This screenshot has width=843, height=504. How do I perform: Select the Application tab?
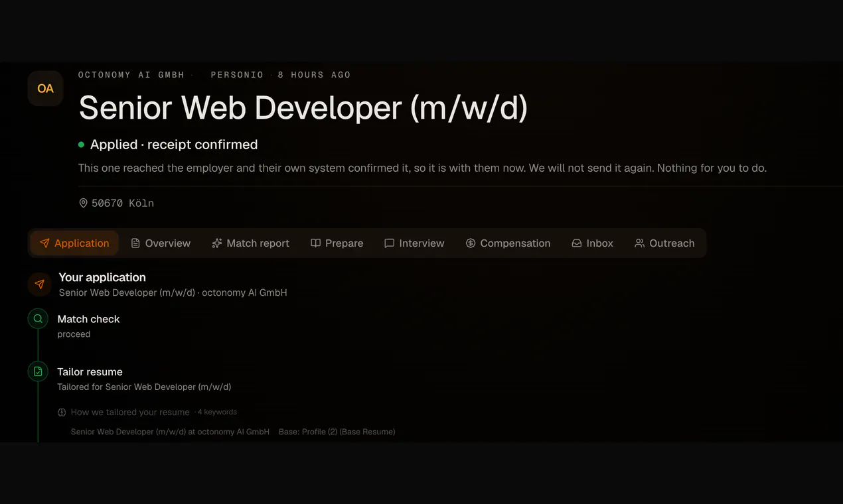point(74,243)
